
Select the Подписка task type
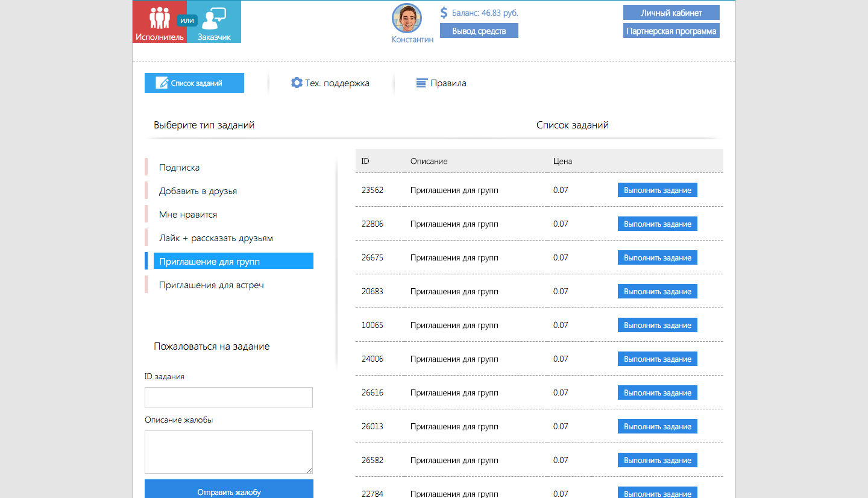[x=179, y=168]
